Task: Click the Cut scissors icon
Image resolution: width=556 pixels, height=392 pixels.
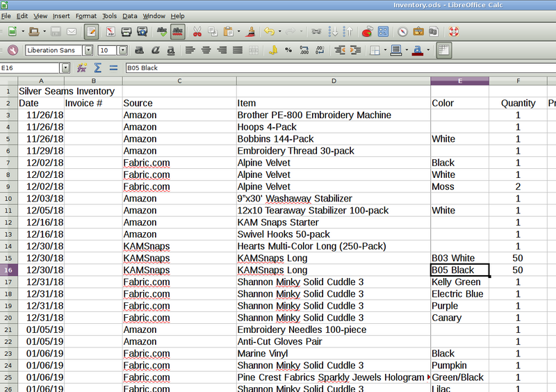Action: click(x=197, y=31)
